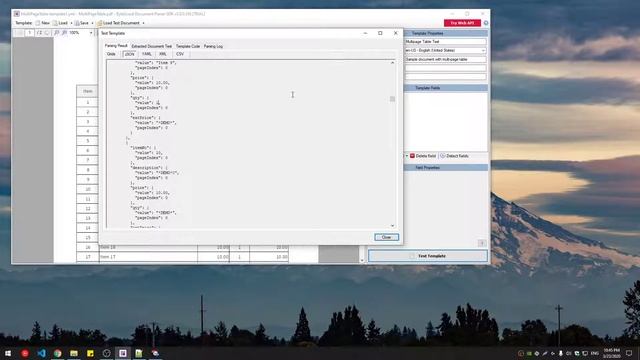Select the YAML result format tab
This screenshot has height=360, width=640.
pyautogui.click(x=147, y=54)
